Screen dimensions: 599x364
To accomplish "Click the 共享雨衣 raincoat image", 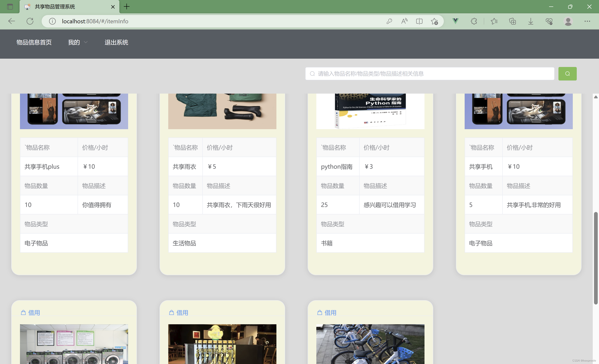I will 222,111.
